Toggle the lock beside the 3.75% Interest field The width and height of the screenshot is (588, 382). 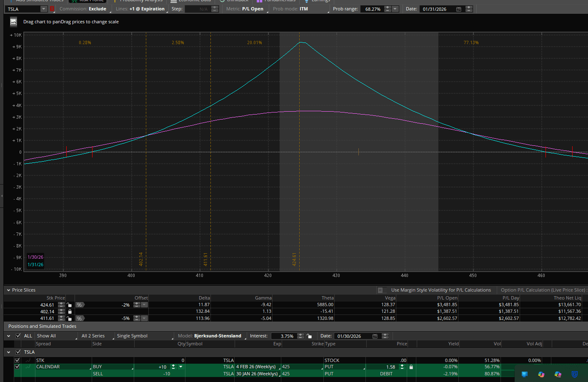[309, 336]
